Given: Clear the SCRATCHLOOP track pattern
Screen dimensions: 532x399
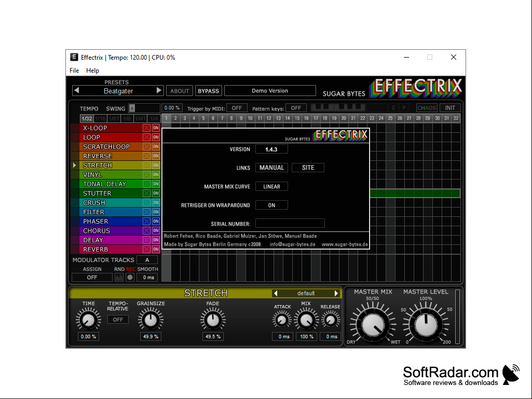Looking at the screenshot, I should [146, 146].
